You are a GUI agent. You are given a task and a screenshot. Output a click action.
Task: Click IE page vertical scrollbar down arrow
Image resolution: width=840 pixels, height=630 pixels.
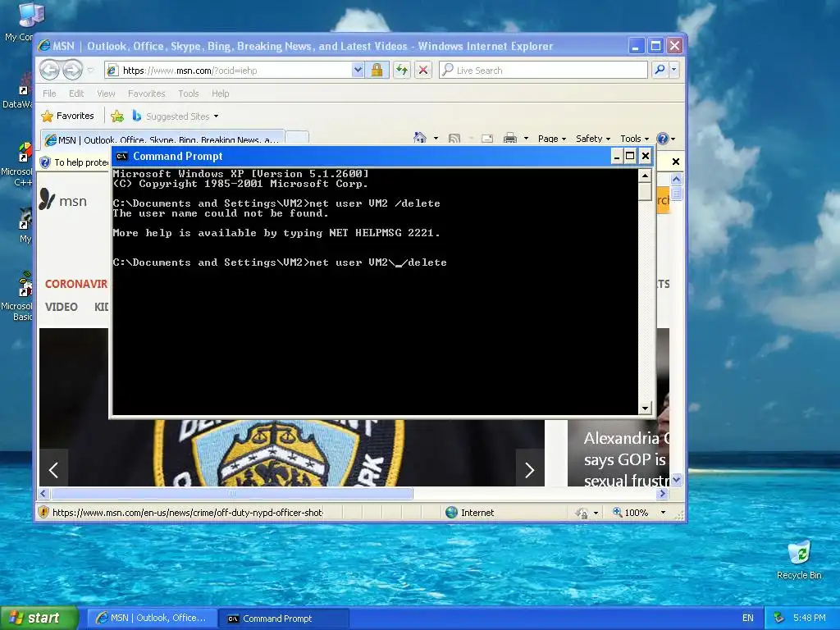(676, 479)
